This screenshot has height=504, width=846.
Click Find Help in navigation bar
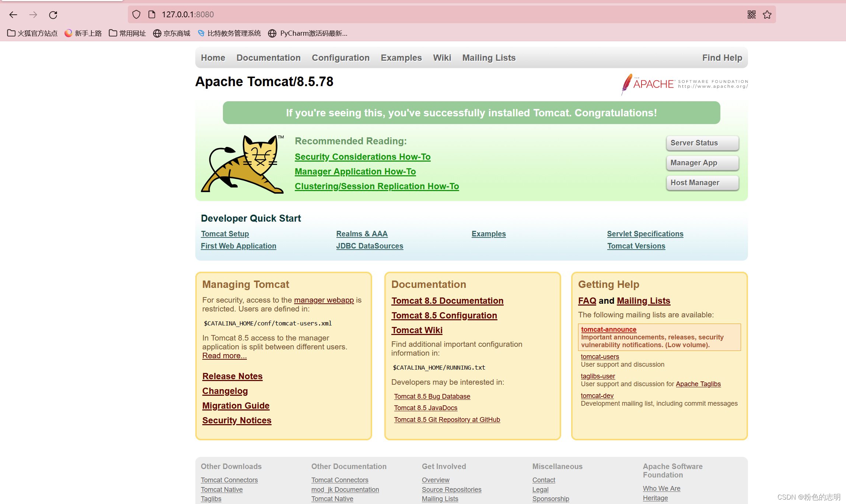[722, 58]
